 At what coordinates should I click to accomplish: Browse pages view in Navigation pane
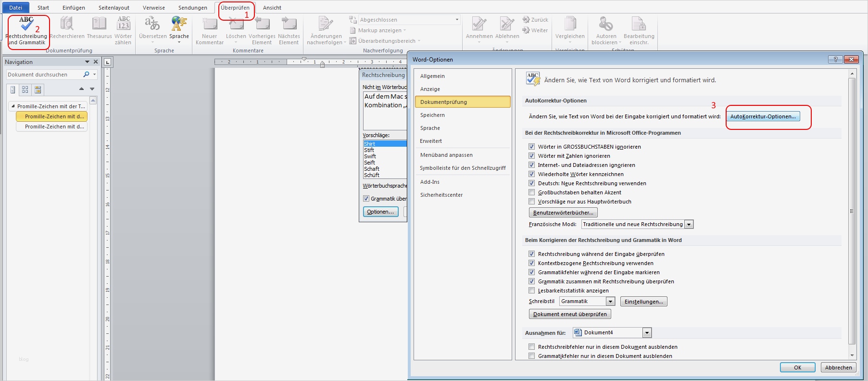(x=25, y=89)
